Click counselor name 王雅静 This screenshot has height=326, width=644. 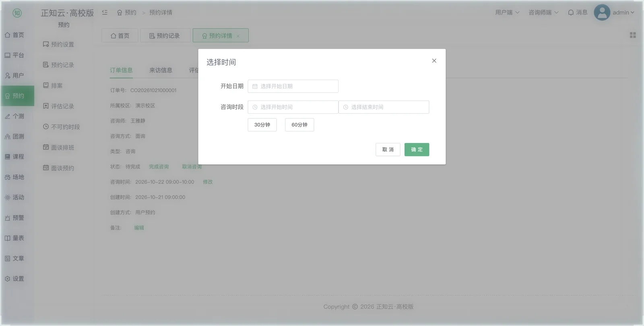[138, 121]
